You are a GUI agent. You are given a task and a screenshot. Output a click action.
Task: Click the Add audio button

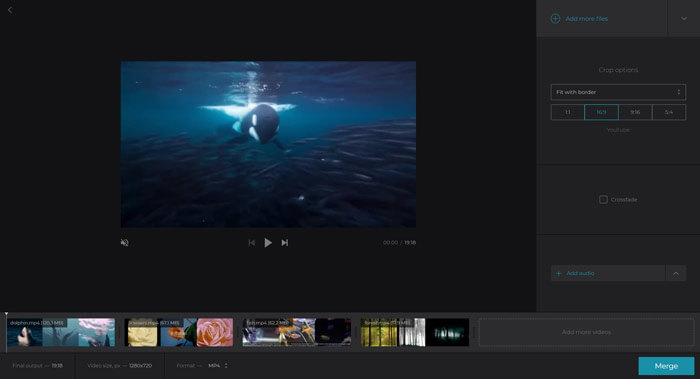click(x=608, y=273)
